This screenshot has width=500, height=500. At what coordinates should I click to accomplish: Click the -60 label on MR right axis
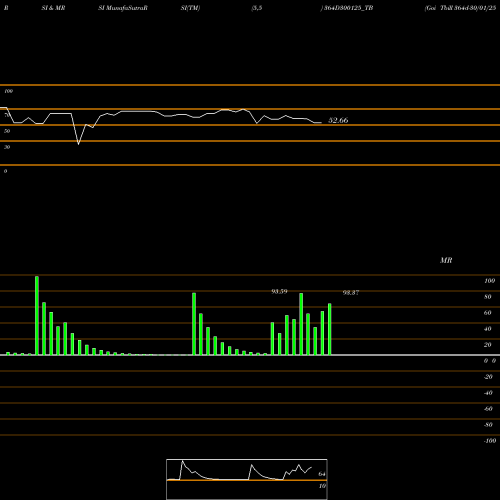488,409
